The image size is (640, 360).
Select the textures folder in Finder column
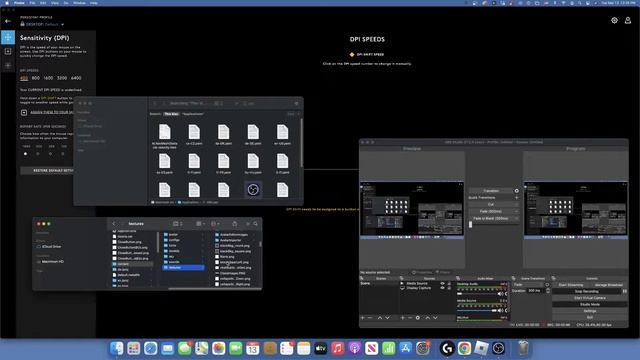coord(183,267)
